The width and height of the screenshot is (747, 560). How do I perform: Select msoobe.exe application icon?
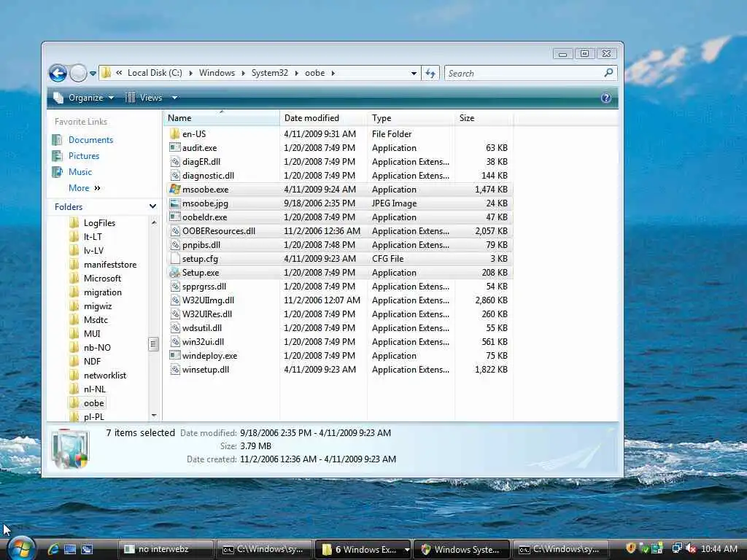pyautogui.click(x=175, y=189)
